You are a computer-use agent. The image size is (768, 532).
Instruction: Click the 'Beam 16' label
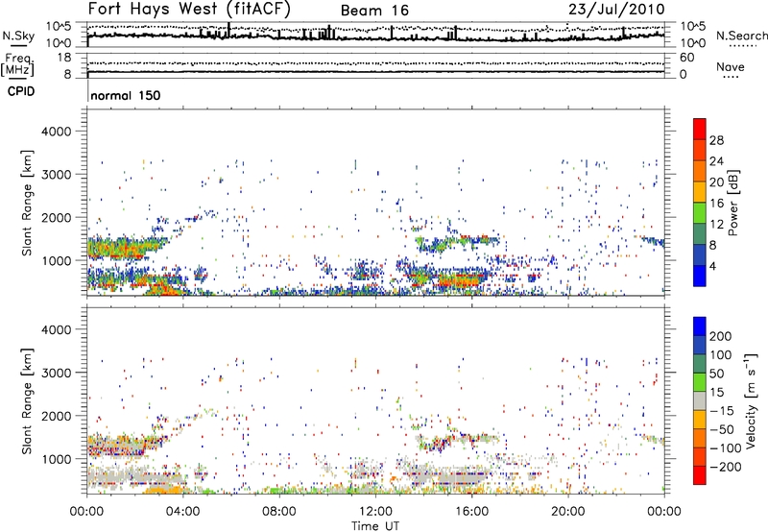[x=374, y=11]
